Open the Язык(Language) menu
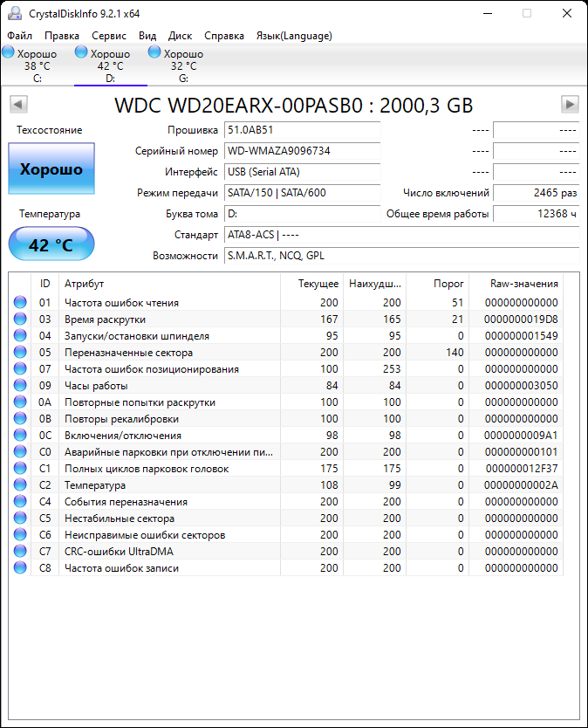 (x=294, y=36)
